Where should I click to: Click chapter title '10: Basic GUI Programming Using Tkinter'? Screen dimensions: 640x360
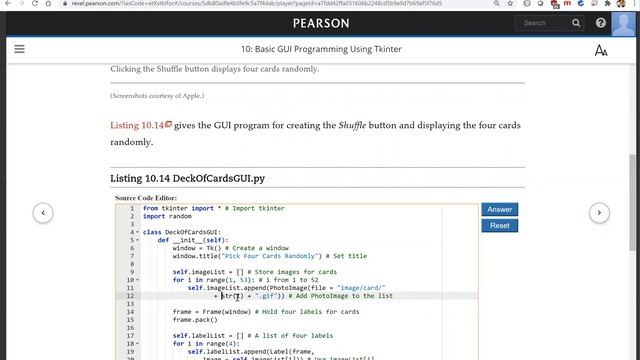tap(321, 49)
